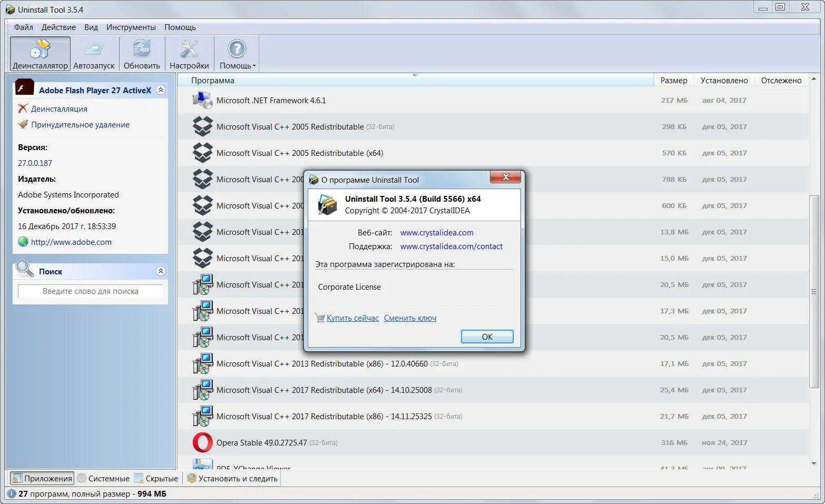Open the http://www.adobe.com link
This screenshot has width=825, height=504.
pos(71,242)
